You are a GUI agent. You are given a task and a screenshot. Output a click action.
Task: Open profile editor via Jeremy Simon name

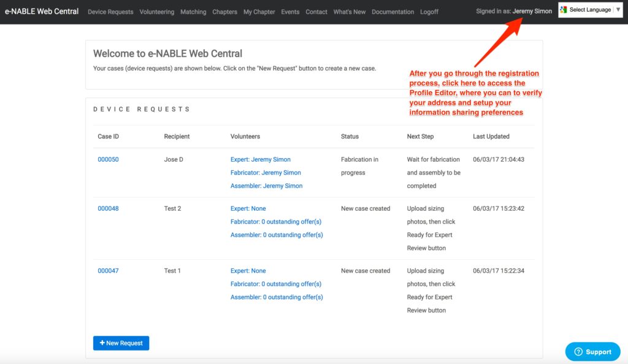click(532, 11)
